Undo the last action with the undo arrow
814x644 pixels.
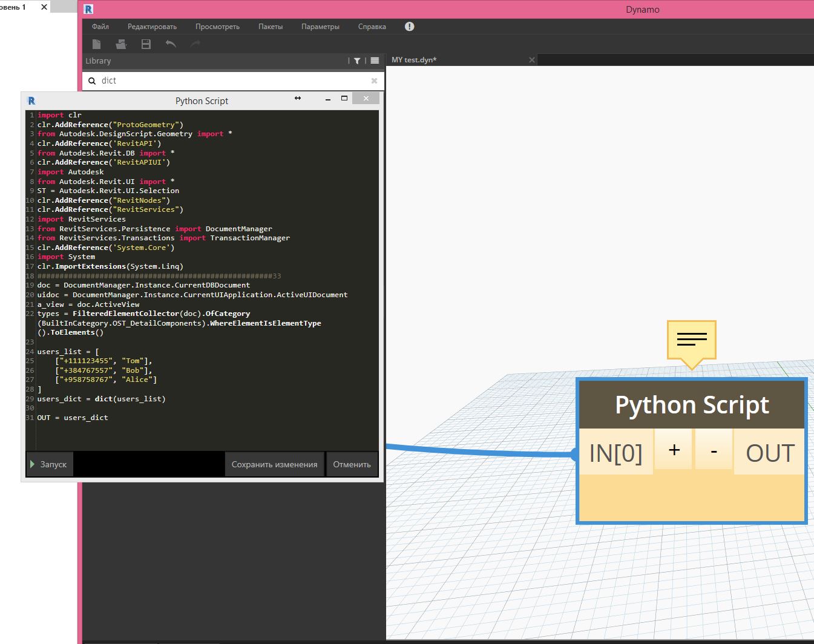click(x=171, y=44)
